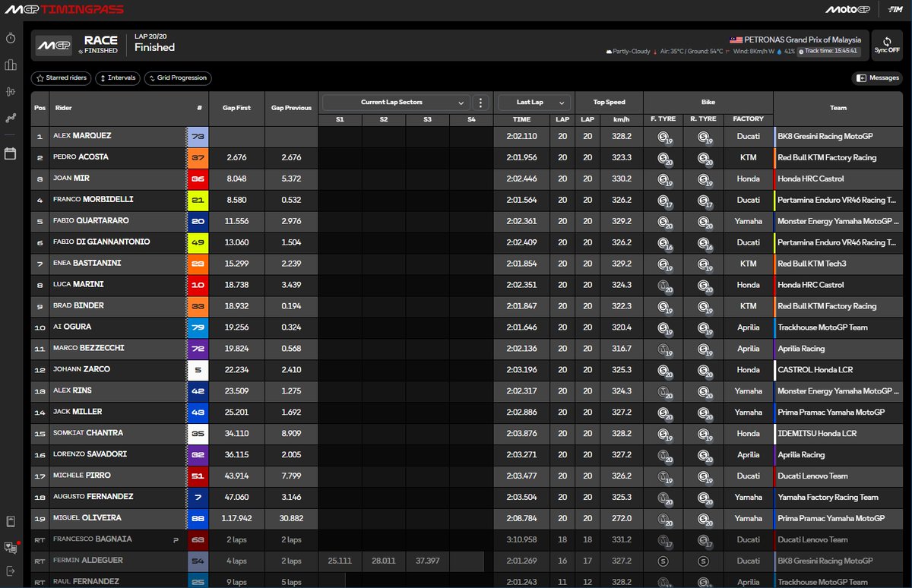
Task: Click the Team column header
Action: (x=838, y=108)
